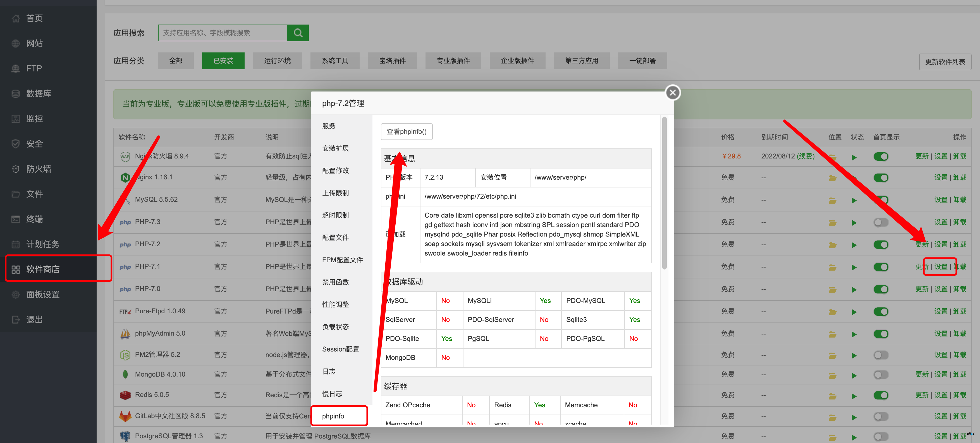The width and height of the screenshot is (980, 443).
Task: Close the php-7.2管理 dialog
Action: pos(673,92)
